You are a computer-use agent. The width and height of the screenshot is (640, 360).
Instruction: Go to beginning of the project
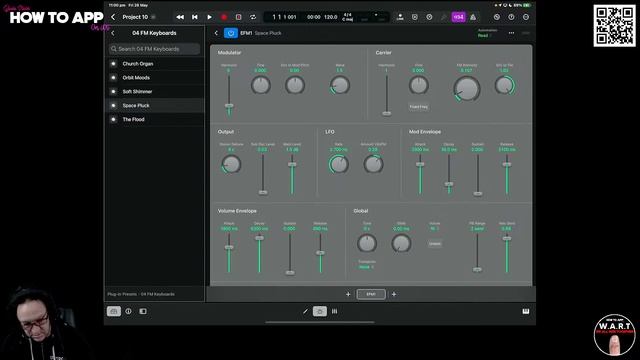pos(195,17)
